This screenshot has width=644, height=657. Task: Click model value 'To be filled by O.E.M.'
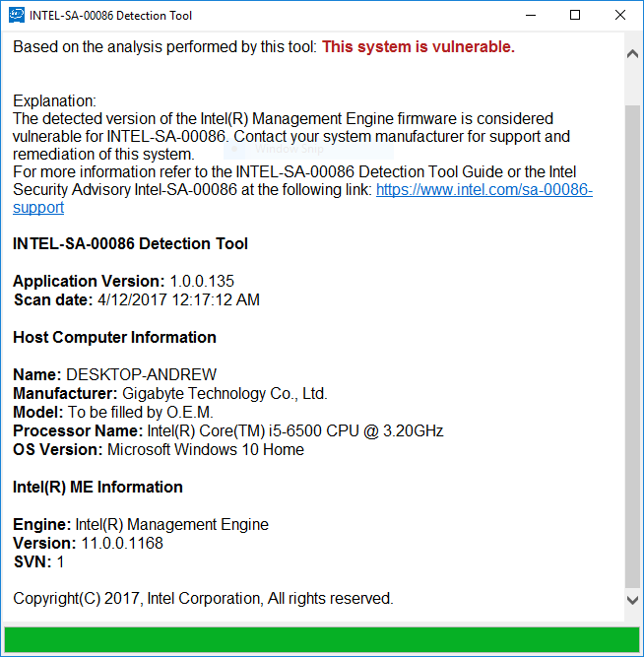[141, 413]
